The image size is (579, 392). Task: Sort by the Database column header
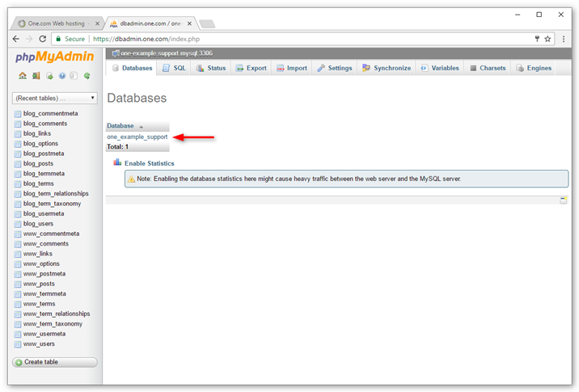coord(120,126)
